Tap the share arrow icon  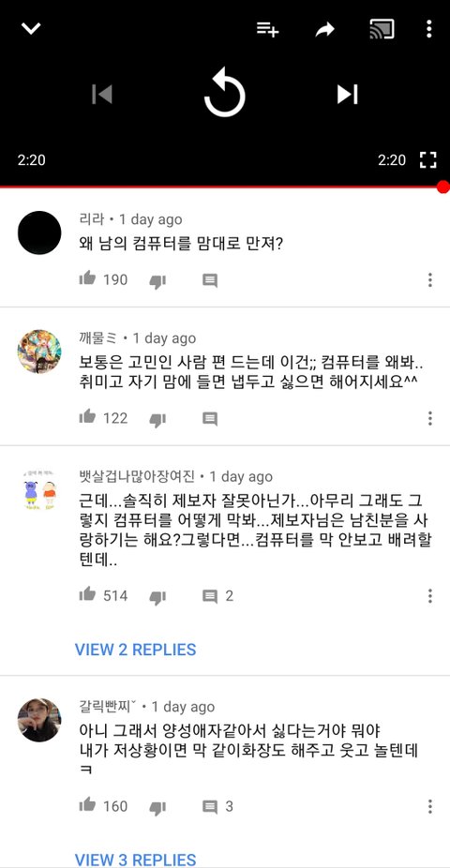click(325, 29)
